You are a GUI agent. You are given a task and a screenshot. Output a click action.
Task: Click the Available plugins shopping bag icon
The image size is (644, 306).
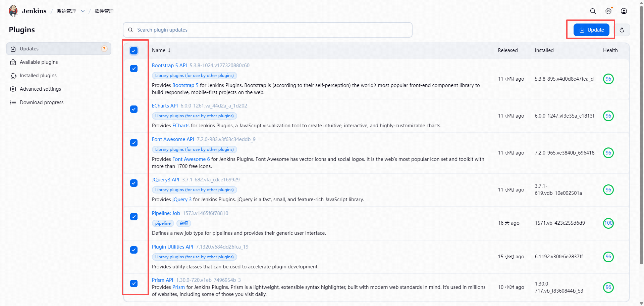click(13, 62)
